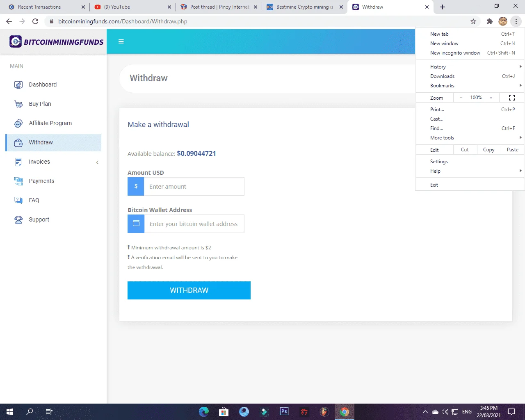Image resolution: width=525 pixels, height=420 pixels.
Task: Open Windows Start menu
Action: (x=10, y=412)
